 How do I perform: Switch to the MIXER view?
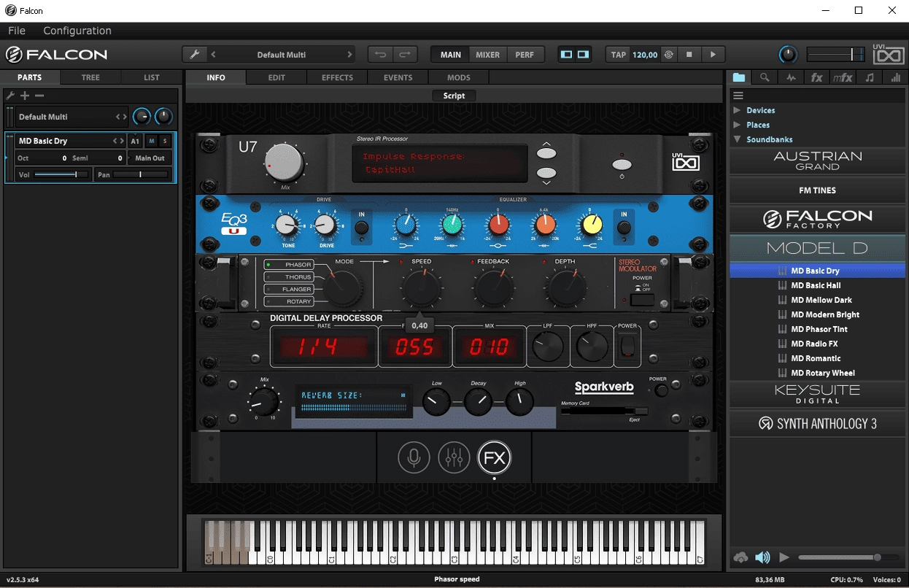tap(488, 55)
